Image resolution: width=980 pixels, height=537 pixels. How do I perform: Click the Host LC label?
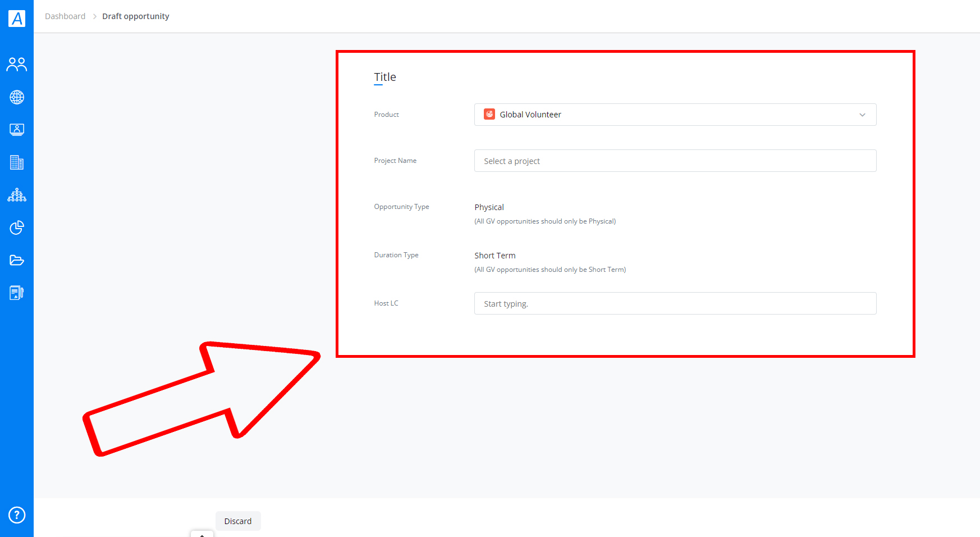coord(386,303)
